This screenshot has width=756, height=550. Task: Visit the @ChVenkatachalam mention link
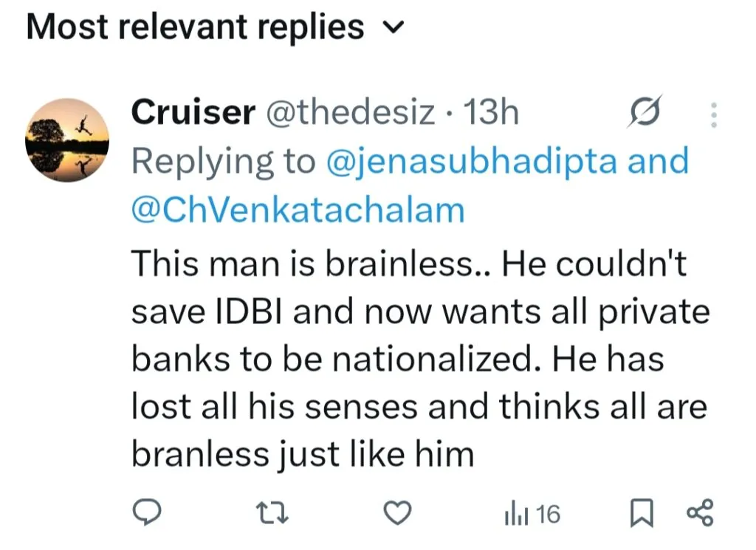(x=298, y=210)
